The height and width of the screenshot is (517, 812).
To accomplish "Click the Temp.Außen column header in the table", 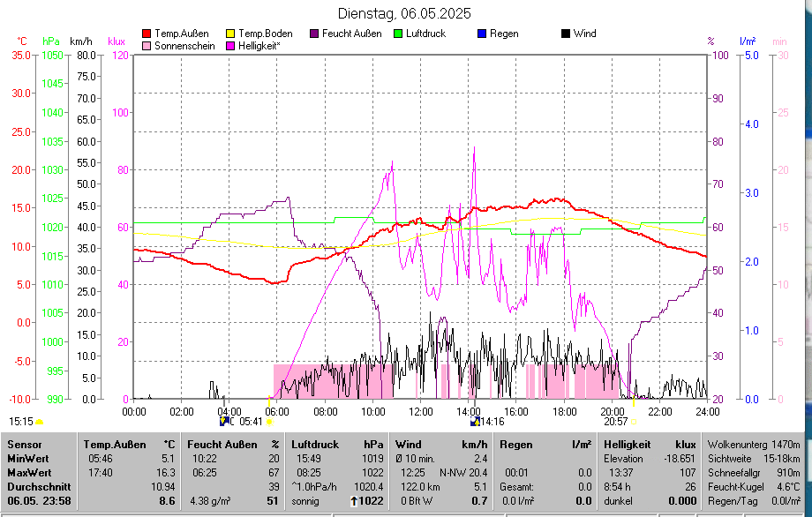I will point(115,445).
